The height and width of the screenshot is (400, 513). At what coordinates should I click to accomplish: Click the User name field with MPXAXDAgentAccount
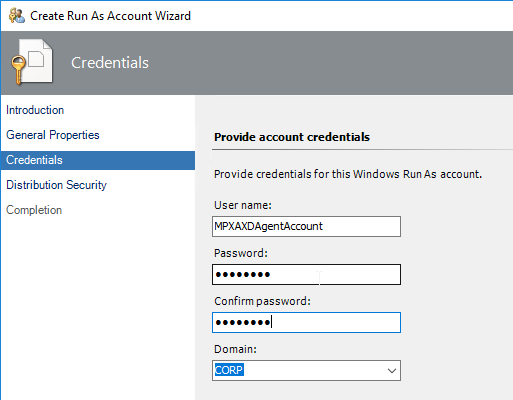306,226
